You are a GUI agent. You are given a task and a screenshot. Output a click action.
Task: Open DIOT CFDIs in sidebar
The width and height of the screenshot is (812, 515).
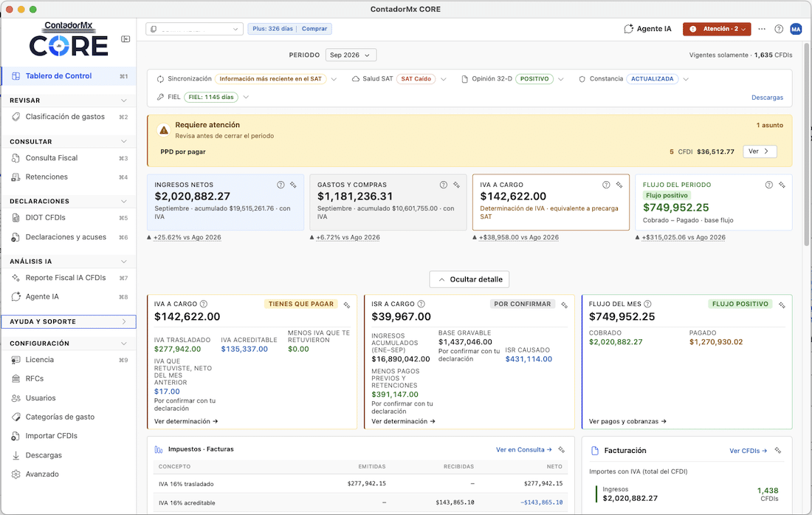click(x=69, y=218)
